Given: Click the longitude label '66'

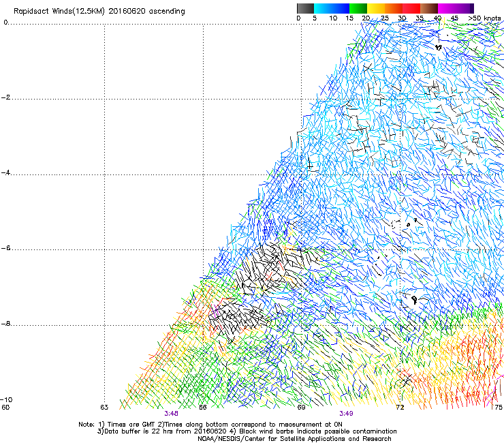Looking at the screenshot, I should 203,408.
